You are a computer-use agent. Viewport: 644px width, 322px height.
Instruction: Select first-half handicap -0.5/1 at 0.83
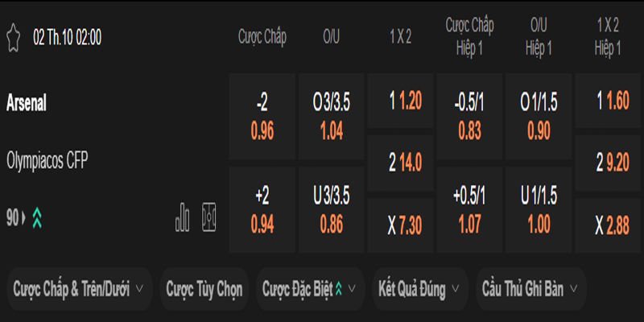469,117
